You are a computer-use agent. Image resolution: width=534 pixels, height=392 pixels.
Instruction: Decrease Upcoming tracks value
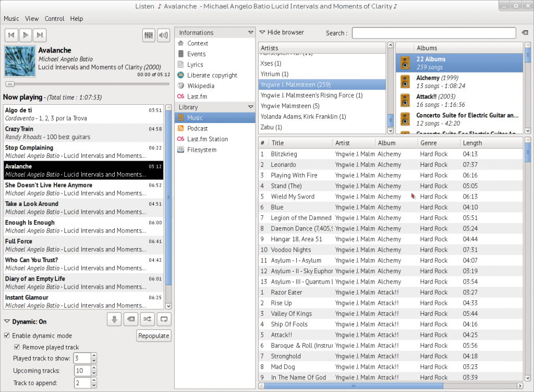(x=94, y=373)
